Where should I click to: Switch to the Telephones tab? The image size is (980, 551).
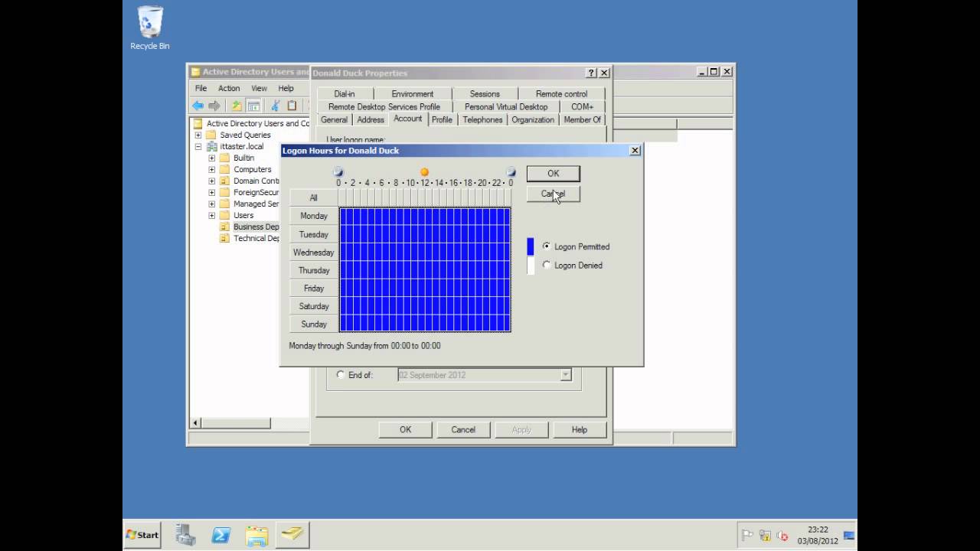click(482, 119)
